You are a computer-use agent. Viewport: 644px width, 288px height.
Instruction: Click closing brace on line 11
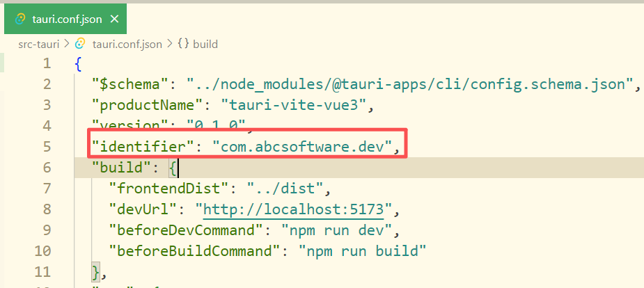(95, 273)
